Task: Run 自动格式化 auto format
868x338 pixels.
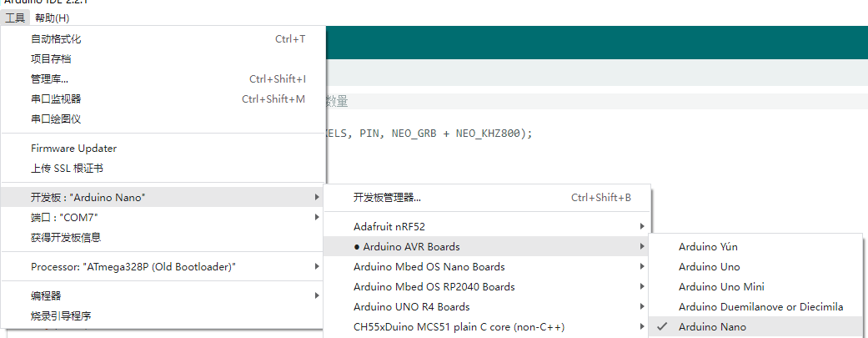Action: point(163,38)
